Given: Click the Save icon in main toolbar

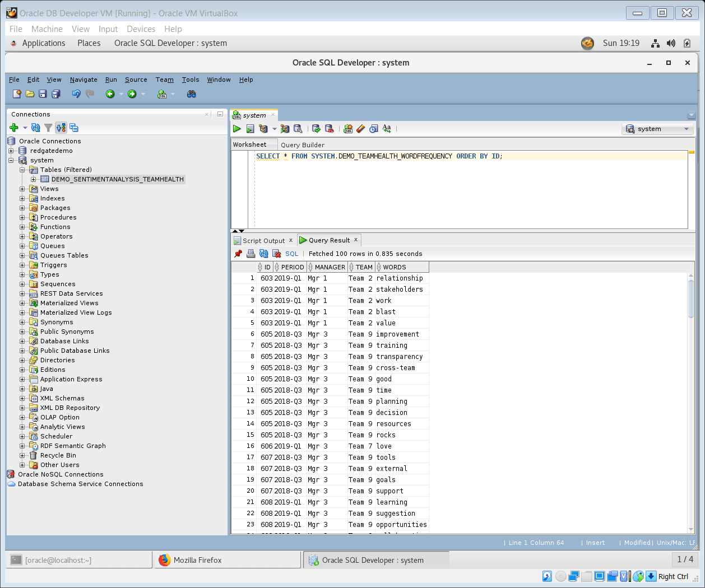Looking at the screenshot, I should click(x=43, y=94).
